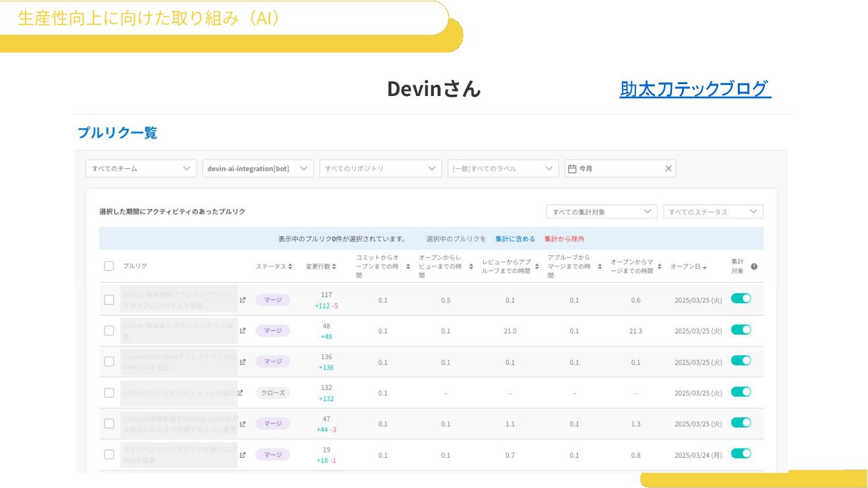Tick the checkbox of the 47-line row
Image resolution: width=868 pixels, height=488 pixels.
109,424
